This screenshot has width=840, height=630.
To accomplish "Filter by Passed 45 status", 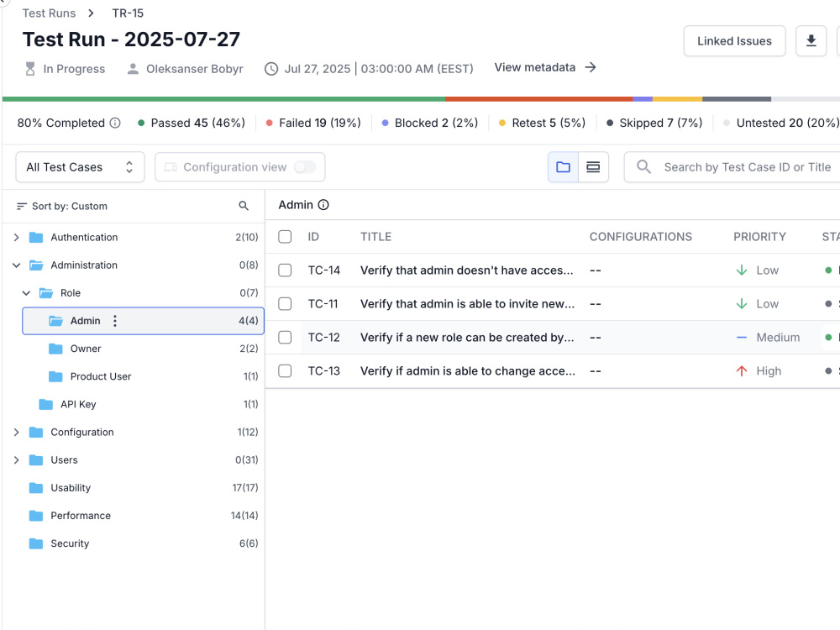I will point(192,123).
